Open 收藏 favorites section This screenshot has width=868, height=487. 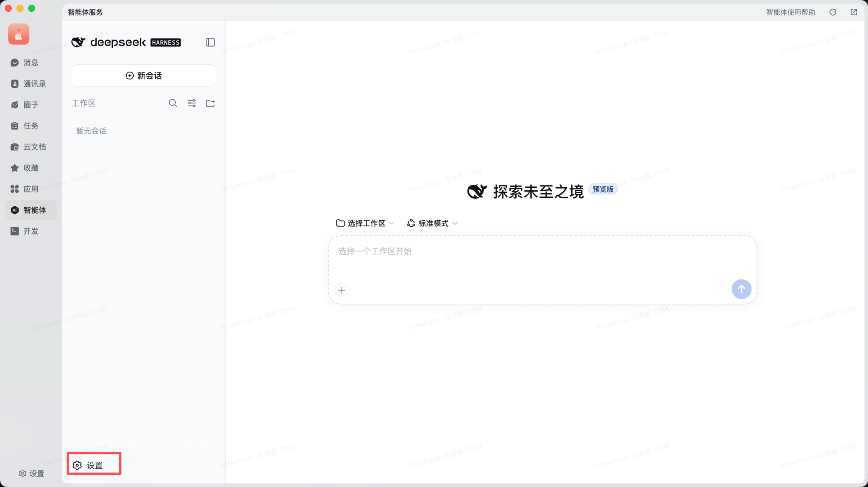(x=31, y=168)
